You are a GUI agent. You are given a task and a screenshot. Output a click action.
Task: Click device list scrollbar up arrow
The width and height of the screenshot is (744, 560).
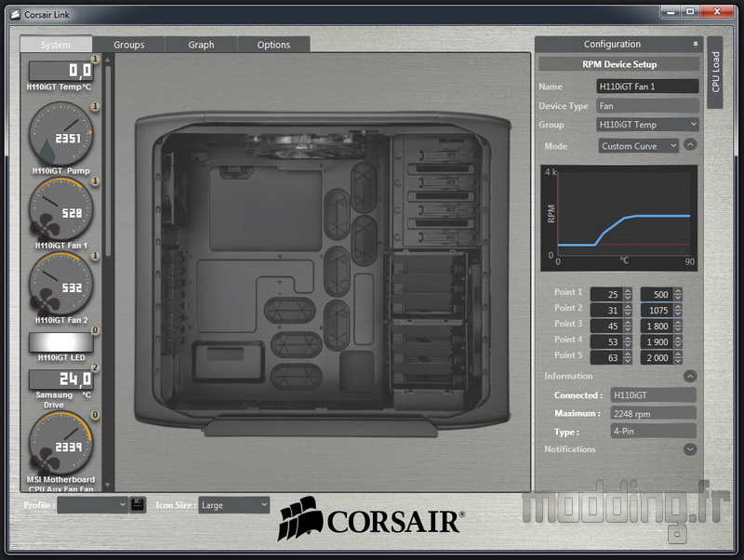point(108,60)
